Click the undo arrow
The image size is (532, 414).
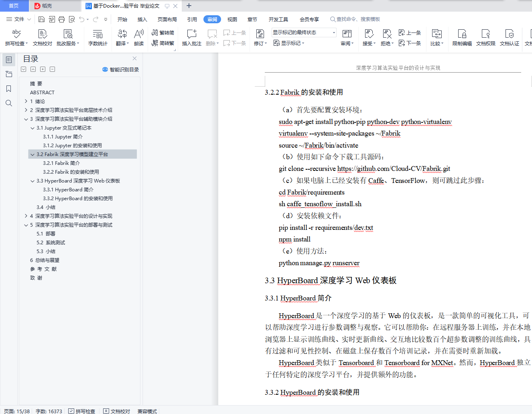(82, 19)
